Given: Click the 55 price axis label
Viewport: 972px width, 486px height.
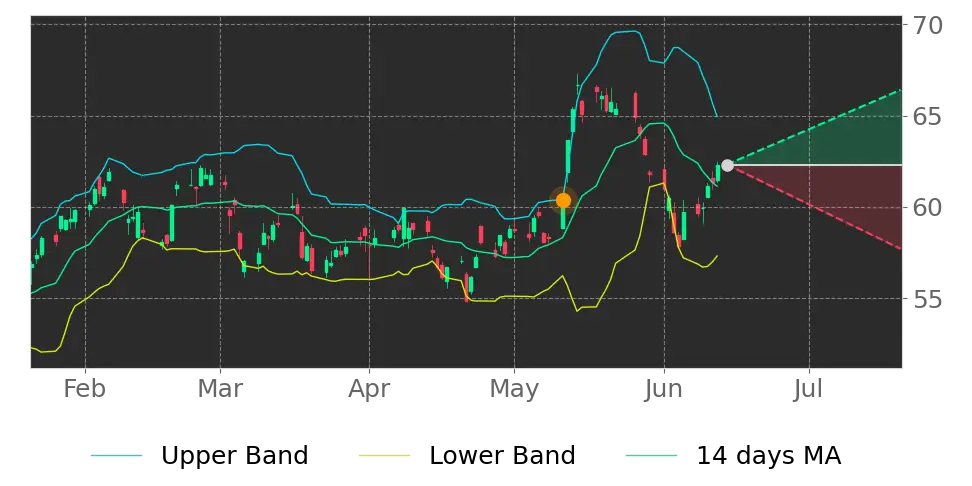Looking at the screenshot, I should pyautogui.click(x=927, y=299).
